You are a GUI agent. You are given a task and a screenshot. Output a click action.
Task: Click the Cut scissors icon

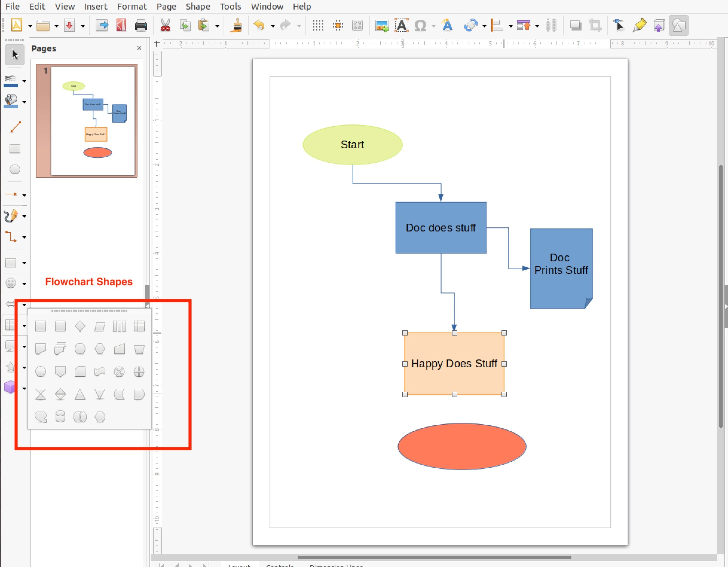(x=165, y=25)
